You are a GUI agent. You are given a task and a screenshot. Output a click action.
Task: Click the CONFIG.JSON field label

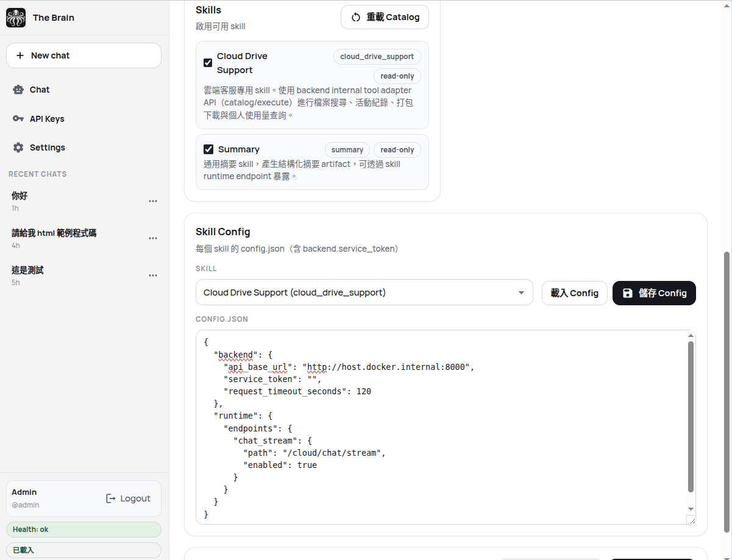tap(222, 319)
